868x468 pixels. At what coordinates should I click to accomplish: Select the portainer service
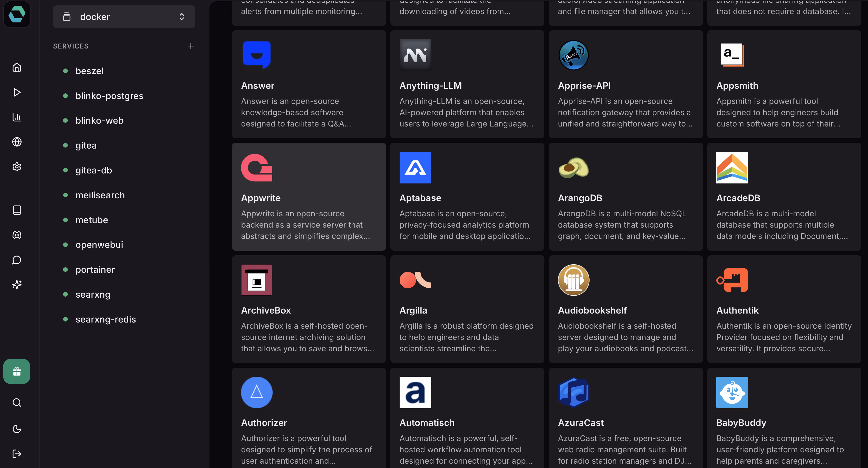[95, 270]
